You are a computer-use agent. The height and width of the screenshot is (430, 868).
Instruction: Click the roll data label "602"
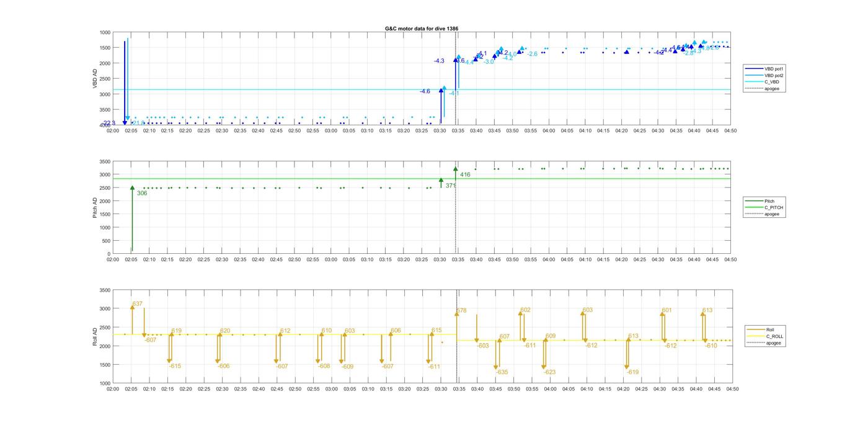coord(525,310)
